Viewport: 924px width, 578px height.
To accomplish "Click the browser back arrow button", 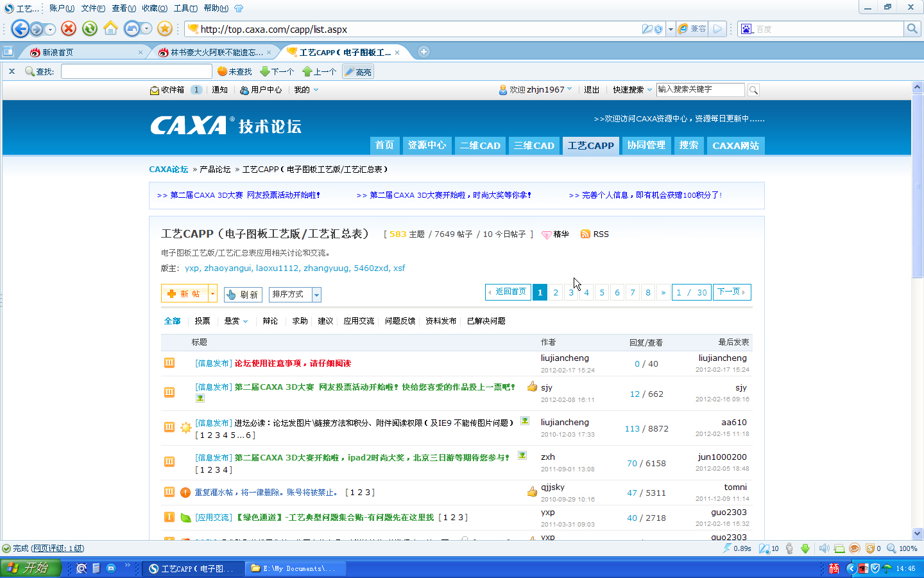I will click(21, 29).
